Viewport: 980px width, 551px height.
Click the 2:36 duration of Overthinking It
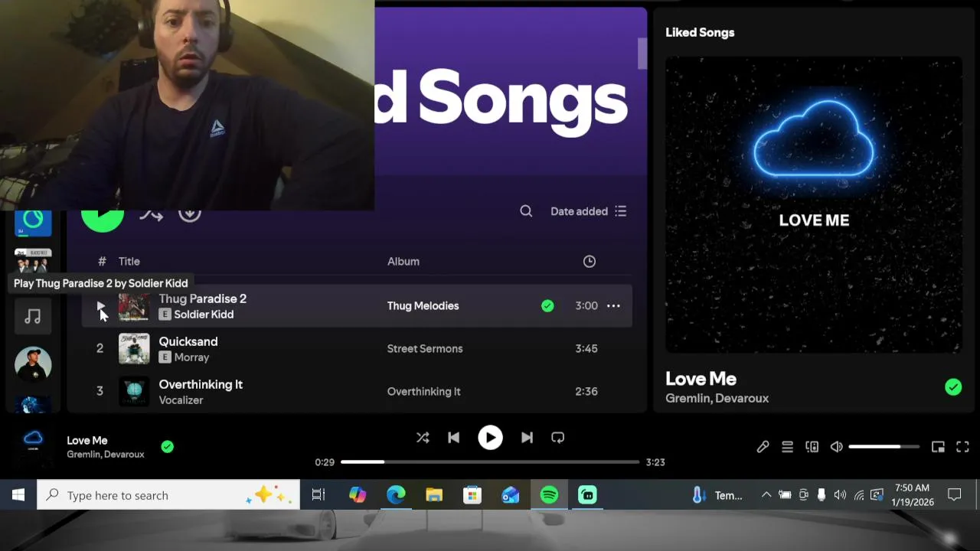coord(586,391)
